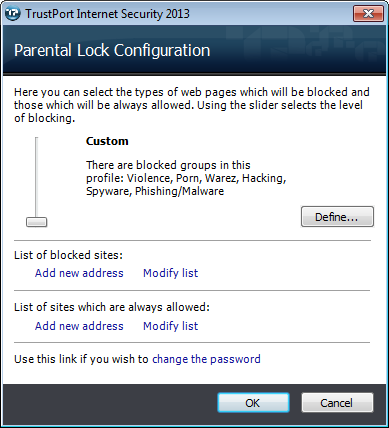Click the Custom profile name label

click(x=107, y=141)
